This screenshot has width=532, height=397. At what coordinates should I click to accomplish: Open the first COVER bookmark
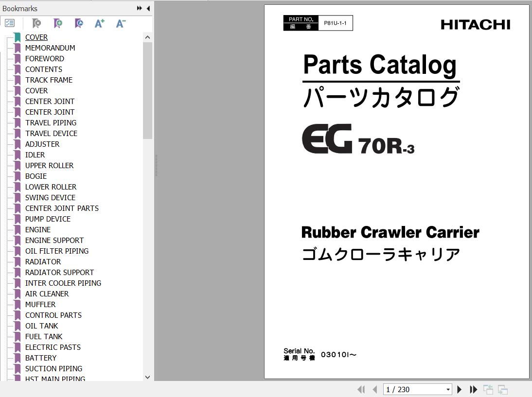pyautogui.click(x=36, y=37)
